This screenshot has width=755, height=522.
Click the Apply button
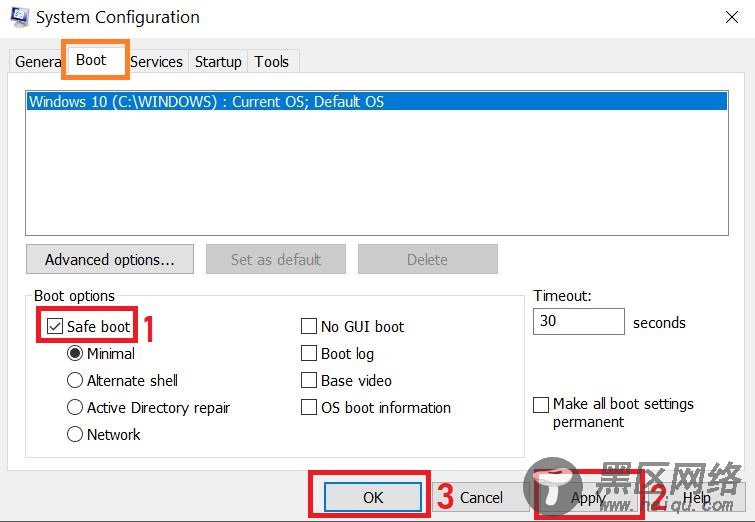[x=588, y=497]
